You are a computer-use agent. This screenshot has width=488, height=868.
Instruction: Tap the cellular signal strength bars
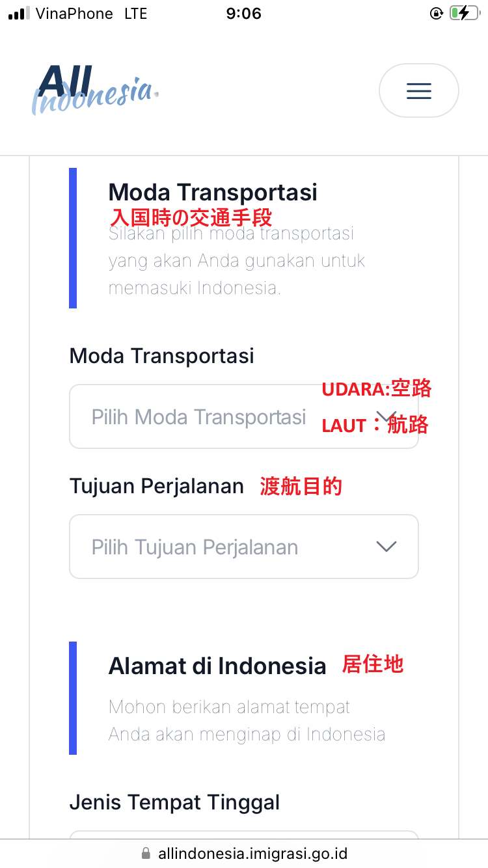(x=19, y=13)
